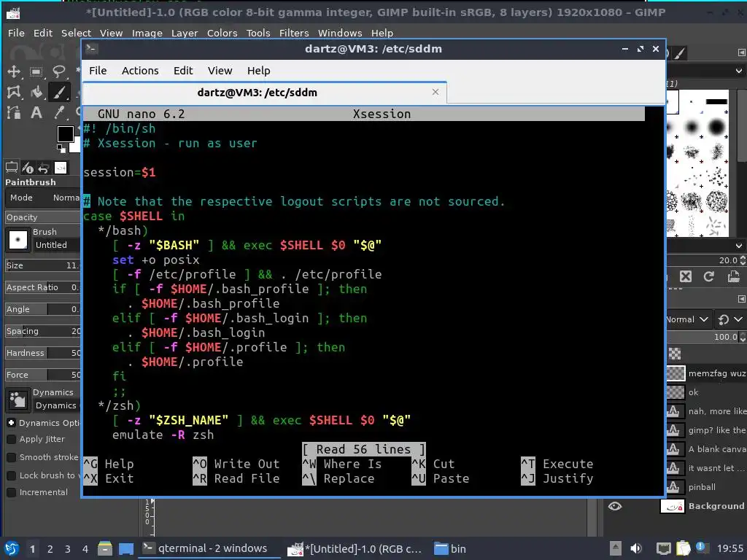
Task: Open the layer mode group switch dropdown
Action: pyautogui.click(x=731, y=319)
